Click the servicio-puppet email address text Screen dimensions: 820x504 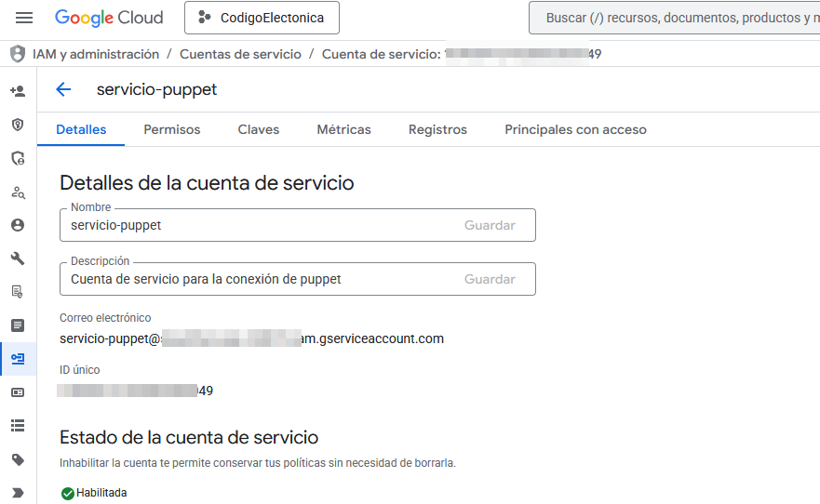tap(251, 338)
